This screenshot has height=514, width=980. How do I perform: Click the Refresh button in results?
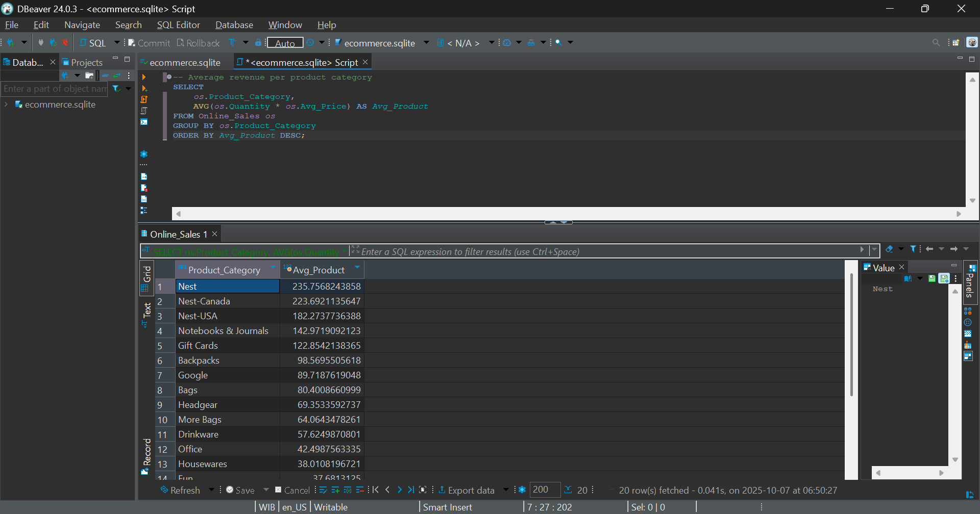point(181,490)
